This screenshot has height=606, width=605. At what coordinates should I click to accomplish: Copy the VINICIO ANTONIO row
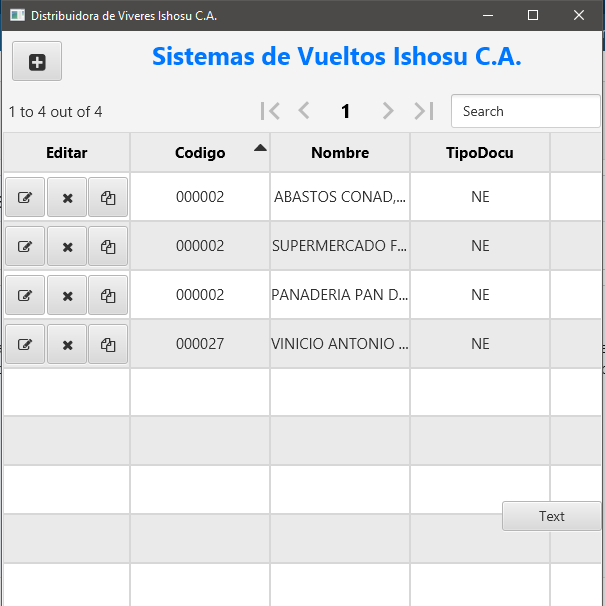[x=108, y=344]
